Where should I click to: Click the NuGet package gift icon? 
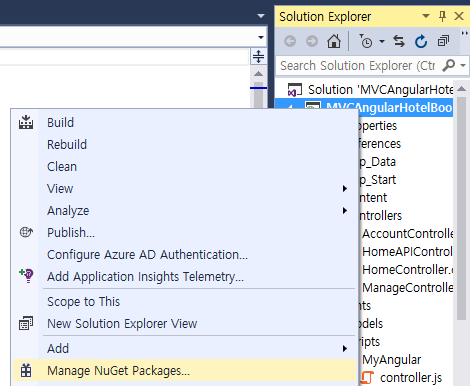tap(26, 370)
